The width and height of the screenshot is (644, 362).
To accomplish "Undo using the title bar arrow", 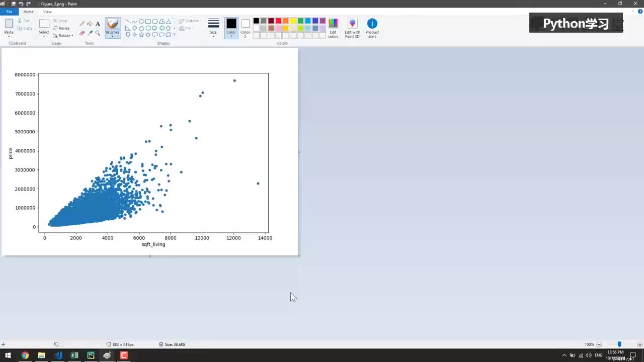I will 21,4.
